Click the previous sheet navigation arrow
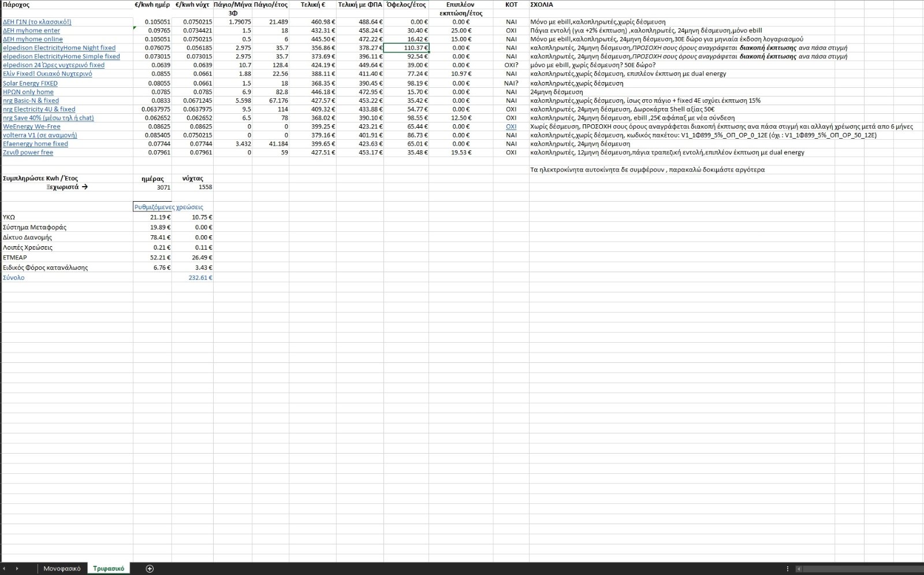The height and width of the screenshot is (575, 924). point(5,569)
